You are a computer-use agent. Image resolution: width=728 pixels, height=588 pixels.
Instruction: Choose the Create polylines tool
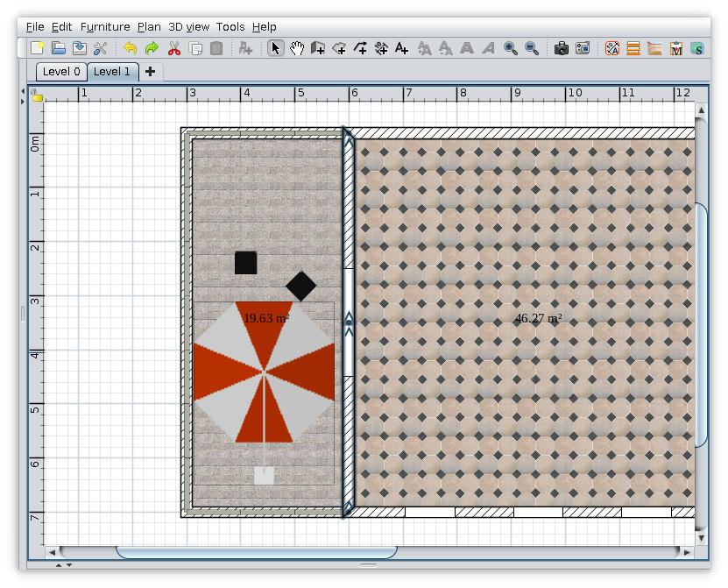coord(360,48)
